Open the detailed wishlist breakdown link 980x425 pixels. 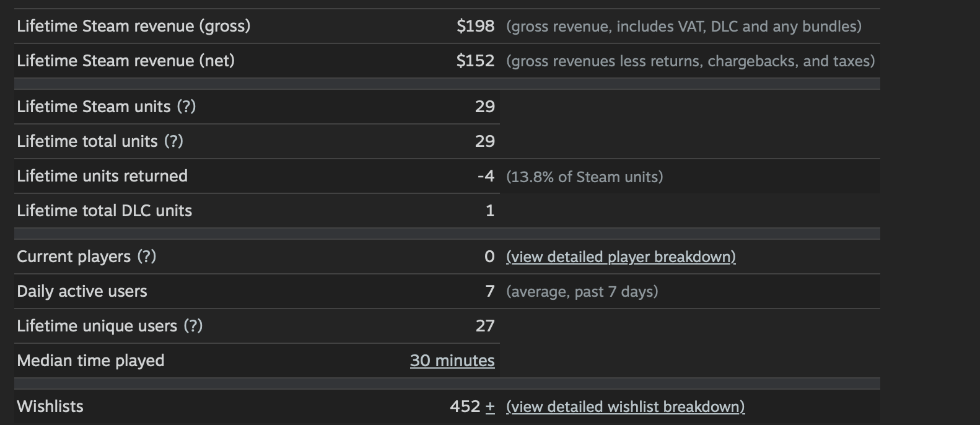click(625, 407)
